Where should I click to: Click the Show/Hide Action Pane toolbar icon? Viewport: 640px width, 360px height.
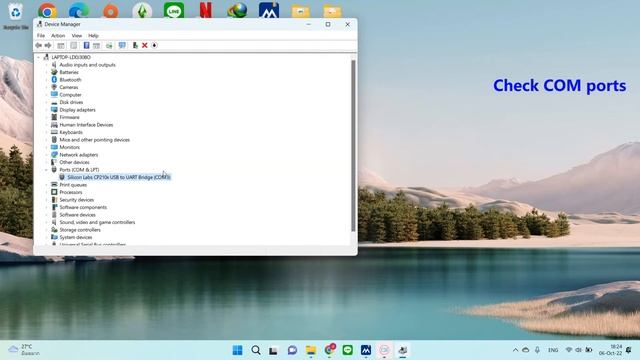(96, 45)
